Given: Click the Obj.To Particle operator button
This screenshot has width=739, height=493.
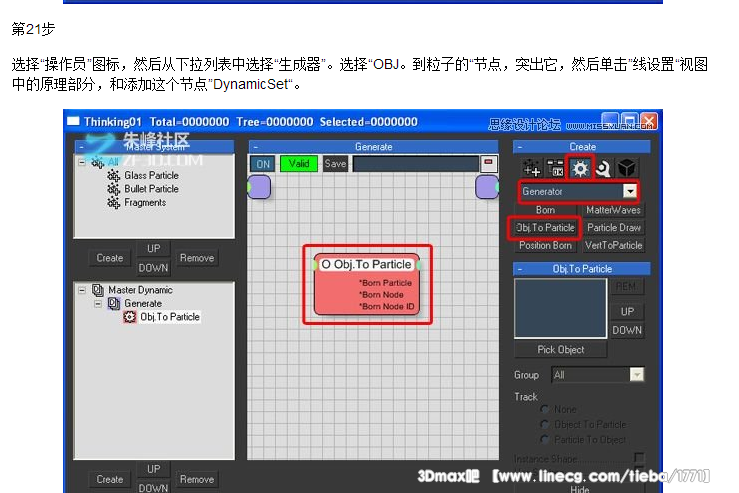Looking at the screenshot, I should [x=545, y=228].
